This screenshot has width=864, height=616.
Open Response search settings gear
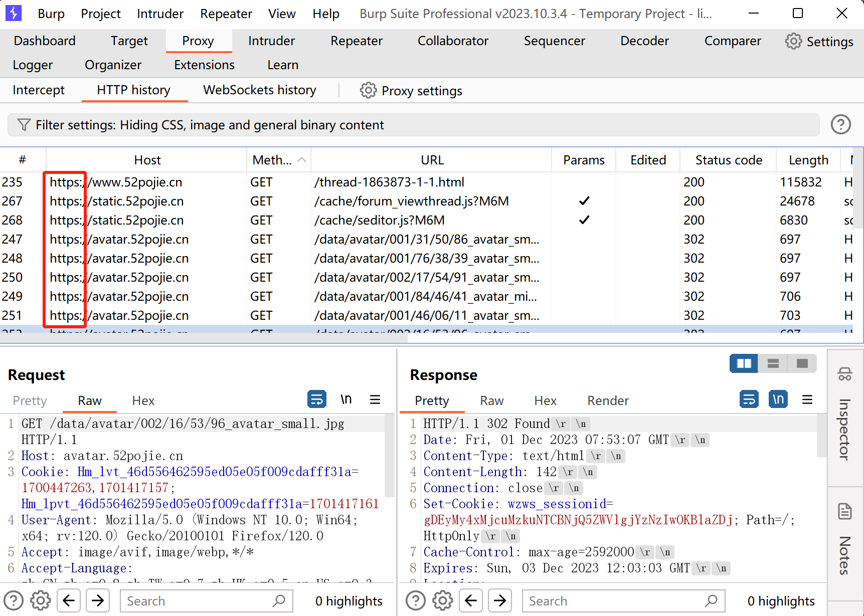point(443,600)
